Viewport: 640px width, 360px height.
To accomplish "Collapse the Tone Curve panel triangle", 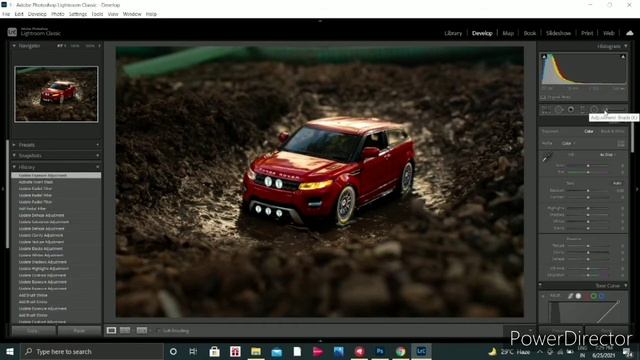I will point(626,285).
